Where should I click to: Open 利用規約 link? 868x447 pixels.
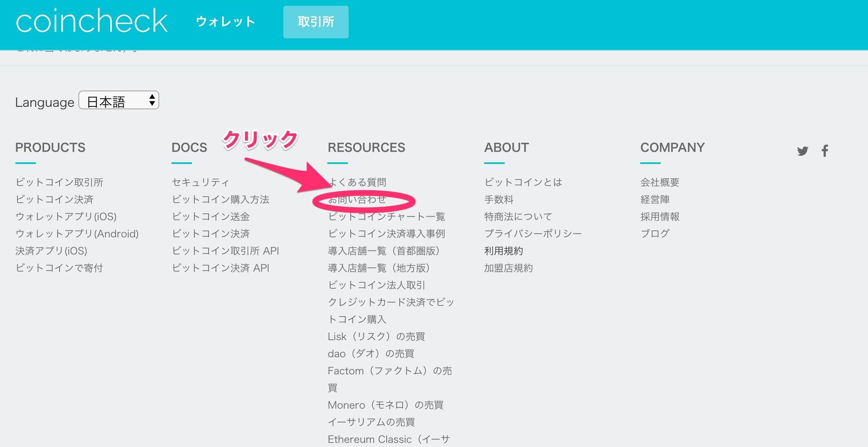point(504,251)
